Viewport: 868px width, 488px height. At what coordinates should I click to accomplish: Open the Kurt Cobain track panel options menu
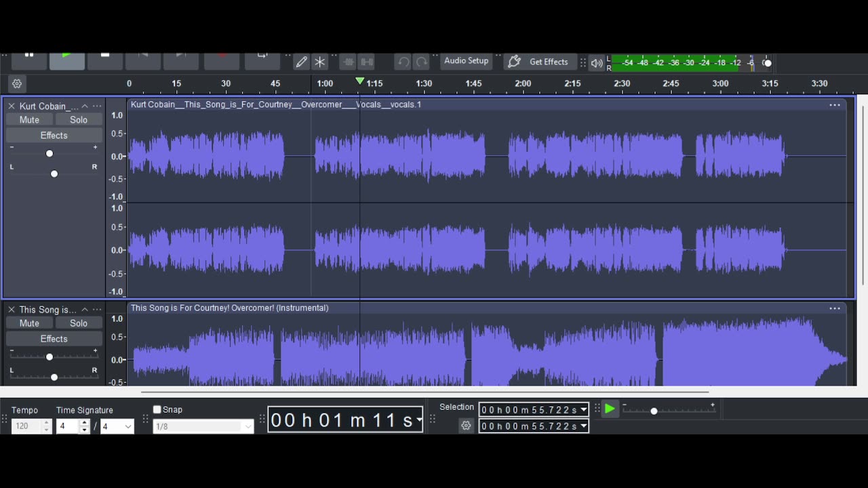[x=97, y=106]
